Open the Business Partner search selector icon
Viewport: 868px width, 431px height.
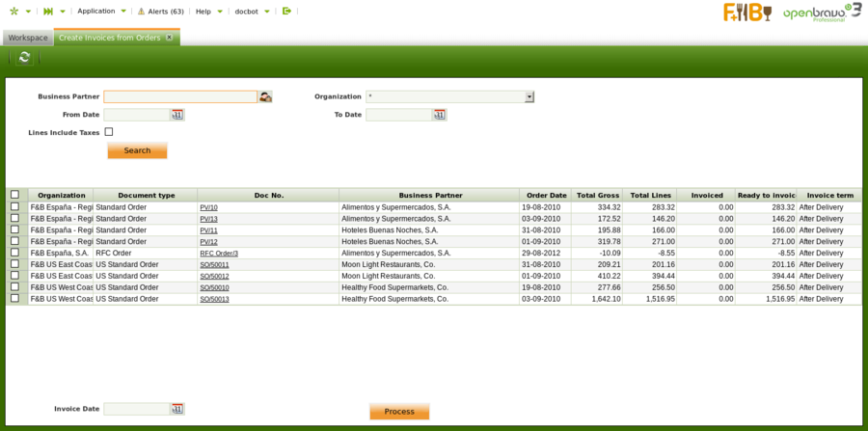point(265,96)
